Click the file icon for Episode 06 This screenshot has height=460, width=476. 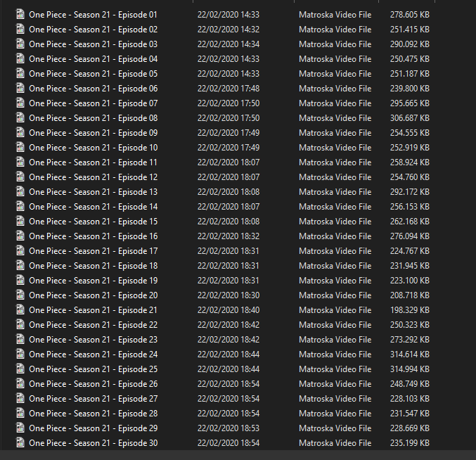20,89
